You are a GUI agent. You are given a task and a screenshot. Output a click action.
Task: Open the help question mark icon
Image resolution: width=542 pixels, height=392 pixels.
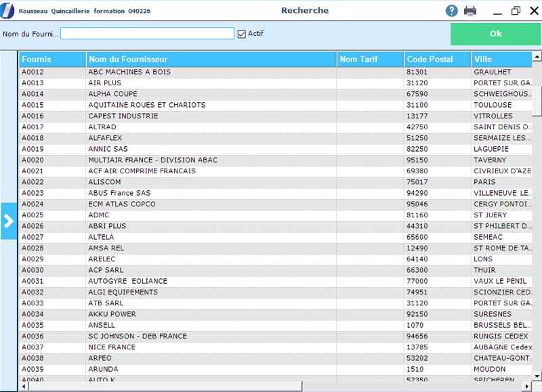pyautogui.click(x=451, y=11)
